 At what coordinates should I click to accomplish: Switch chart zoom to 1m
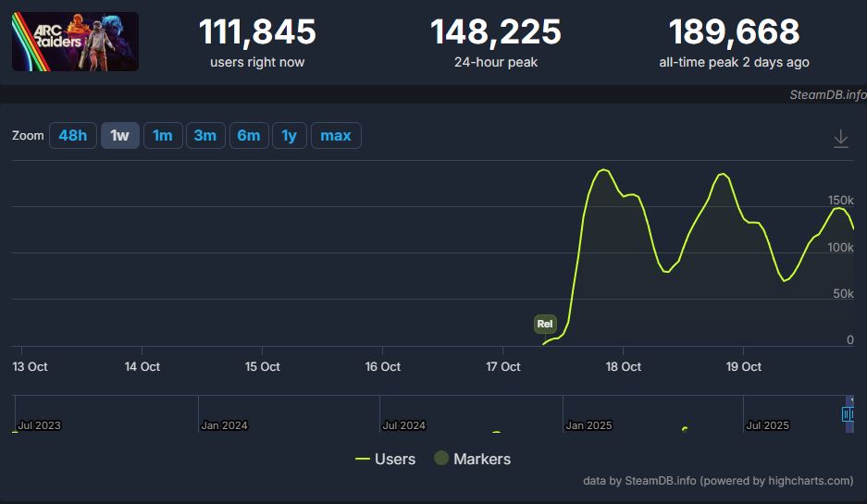163,135
